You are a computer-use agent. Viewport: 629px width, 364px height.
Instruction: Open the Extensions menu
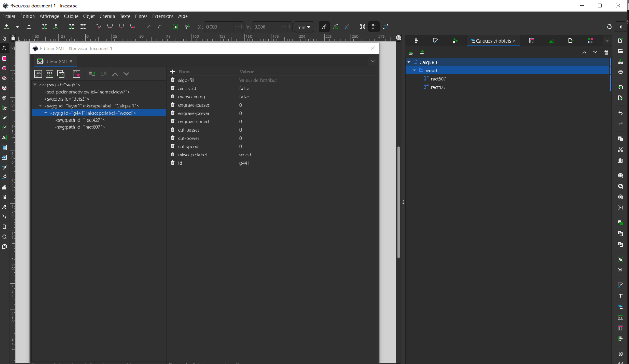point(163,16)
